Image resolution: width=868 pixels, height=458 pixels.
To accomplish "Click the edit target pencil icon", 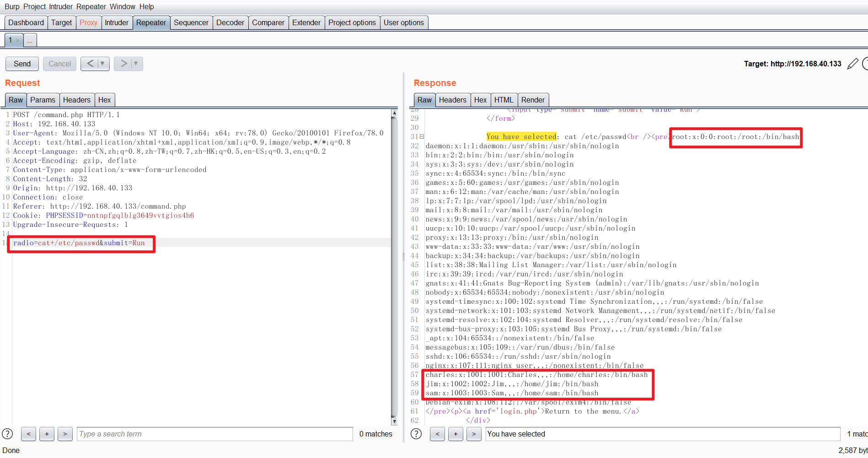I will tap(852, 64).
